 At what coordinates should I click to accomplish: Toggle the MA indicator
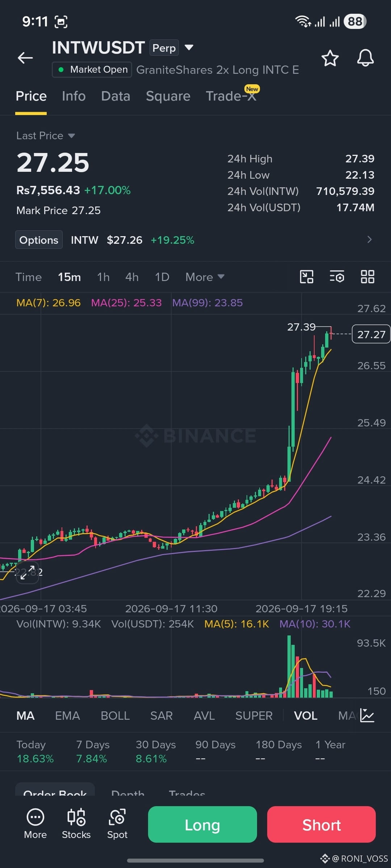[25, 716]
